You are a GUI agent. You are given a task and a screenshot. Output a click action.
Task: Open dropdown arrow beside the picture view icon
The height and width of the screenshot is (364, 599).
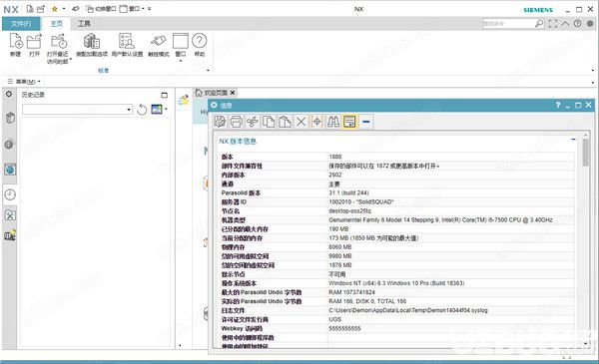click(x=166, y=109)
